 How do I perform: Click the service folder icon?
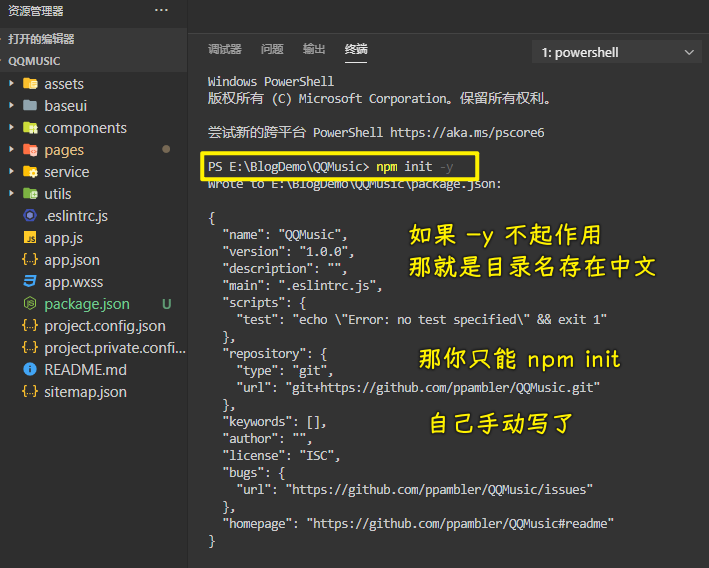pos(30,171)
